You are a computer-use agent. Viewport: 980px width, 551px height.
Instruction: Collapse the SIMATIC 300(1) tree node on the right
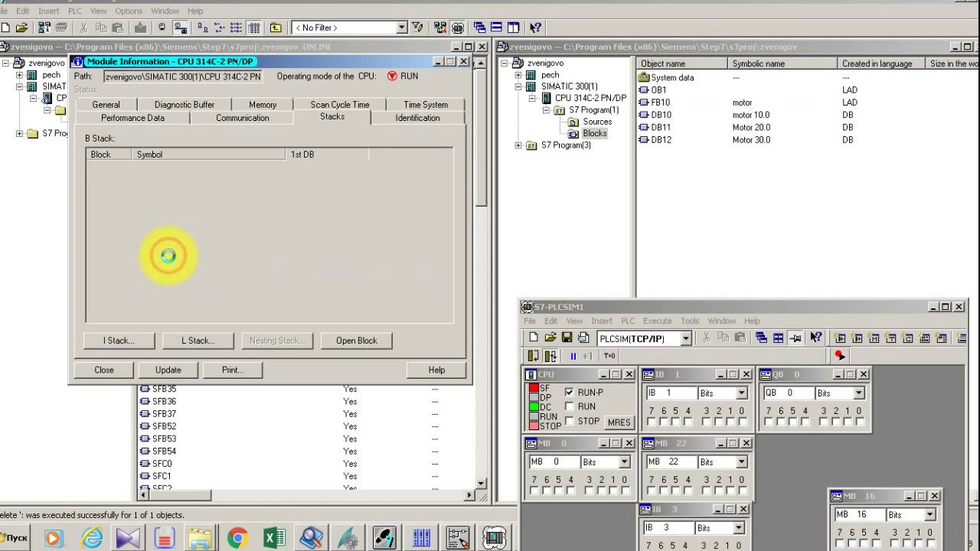coord(518,86)
